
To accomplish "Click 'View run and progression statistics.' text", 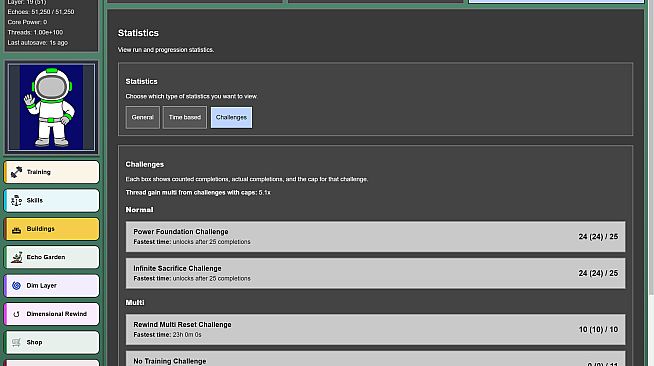I will click(166, 50).
